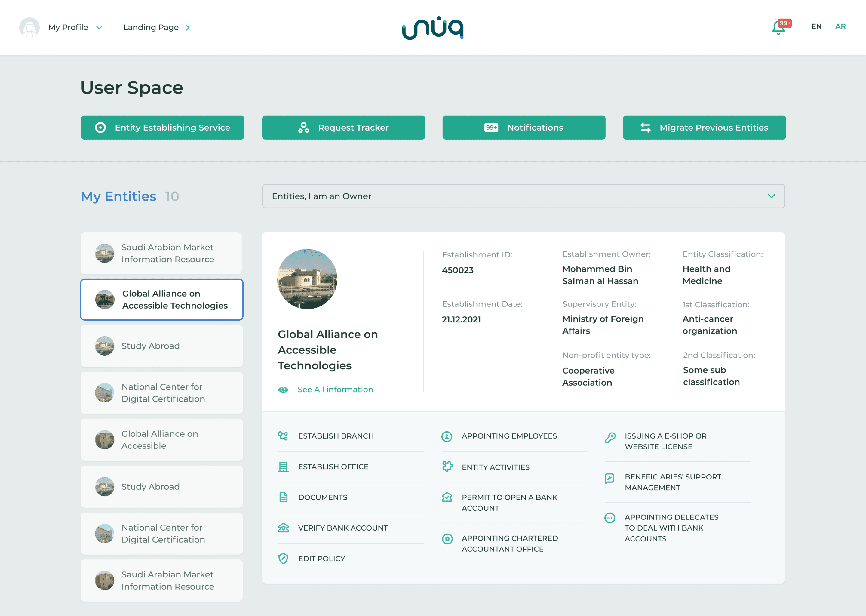Open the notification bell with 99+ badge
Screen dimensions: 866x616
click(x=781, y=26)
